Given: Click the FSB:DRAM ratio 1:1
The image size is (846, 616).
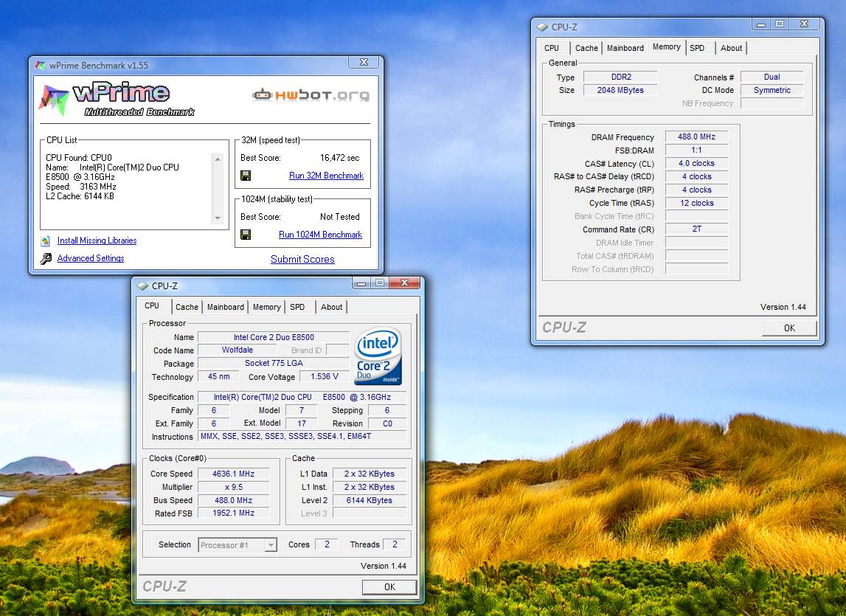Looking at the screenshot, I should coord(696,150).
